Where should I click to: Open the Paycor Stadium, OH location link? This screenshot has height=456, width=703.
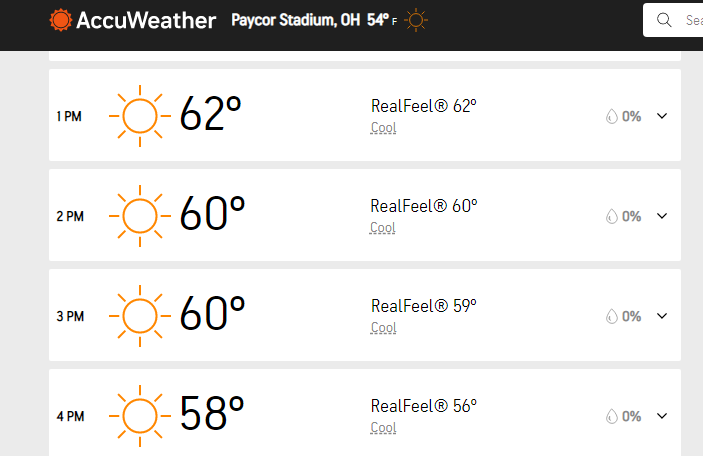pos(295,20)
